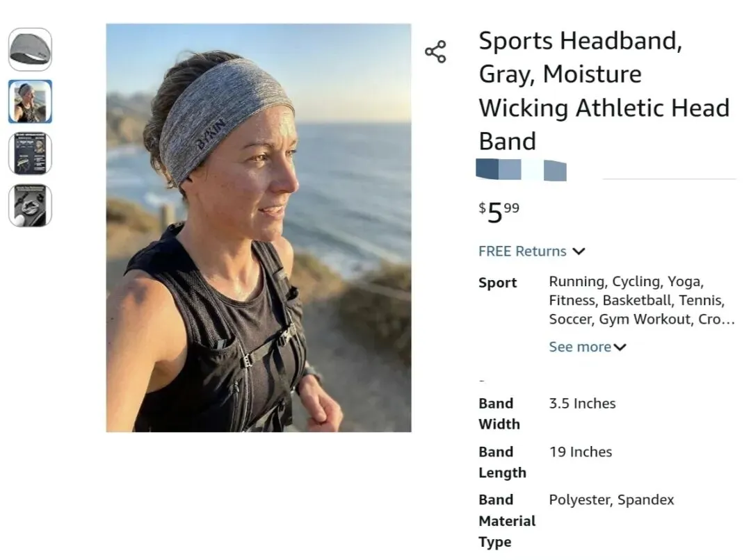Open the FREE Returns link

[522, 252]
